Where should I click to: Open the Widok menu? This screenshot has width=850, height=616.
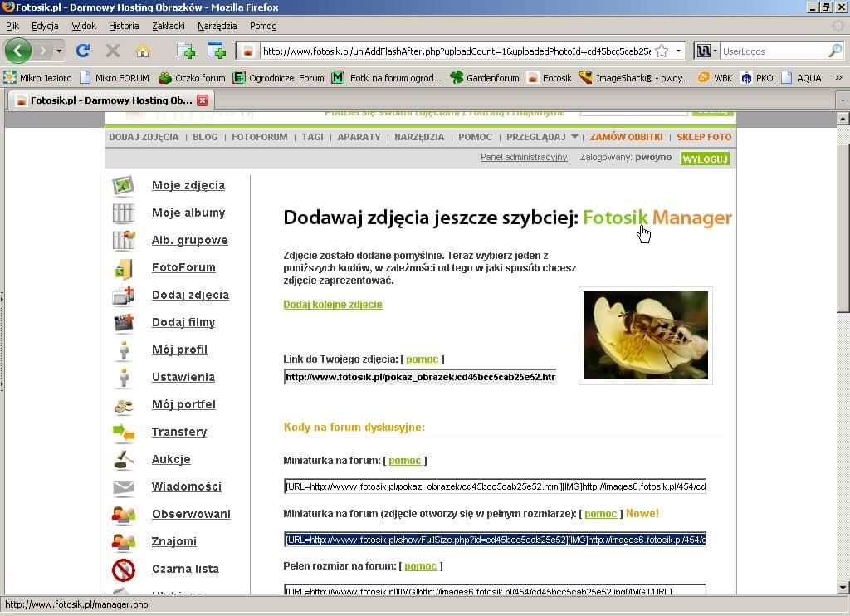[84, 26]
